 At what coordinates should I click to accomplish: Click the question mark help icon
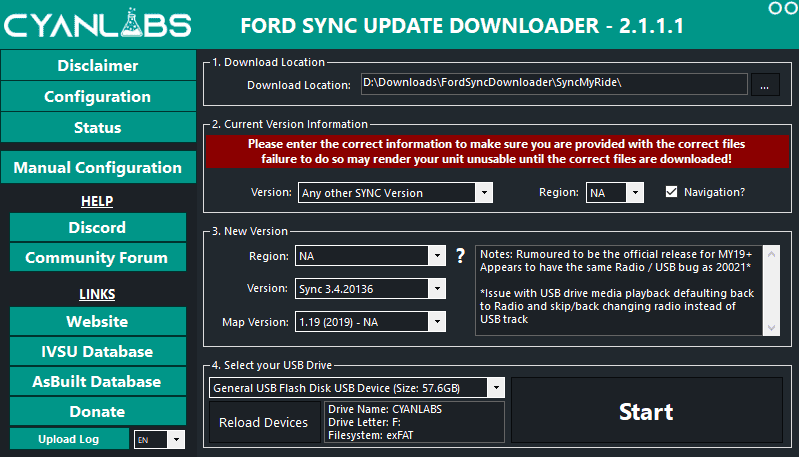tap(460, 256)
